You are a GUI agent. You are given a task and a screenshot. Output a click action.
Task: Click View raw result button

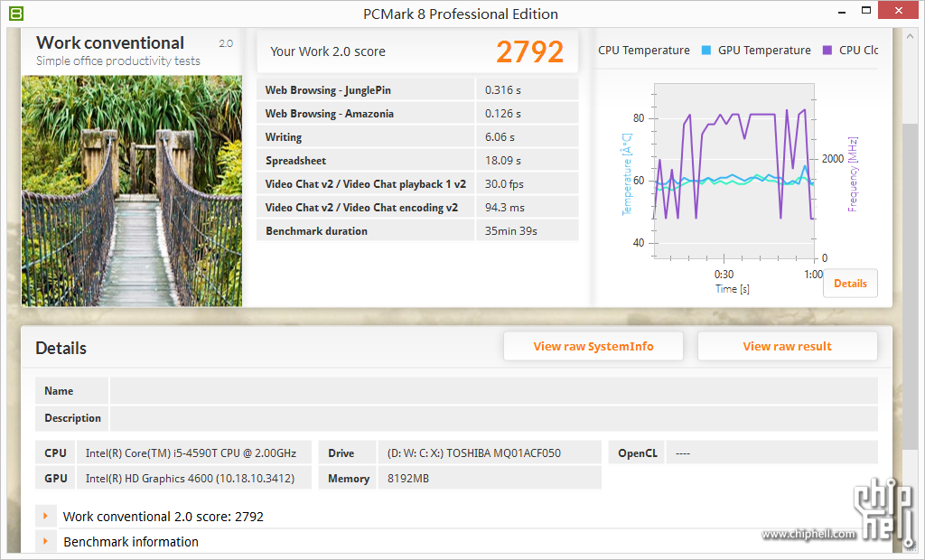coord(787,346)
